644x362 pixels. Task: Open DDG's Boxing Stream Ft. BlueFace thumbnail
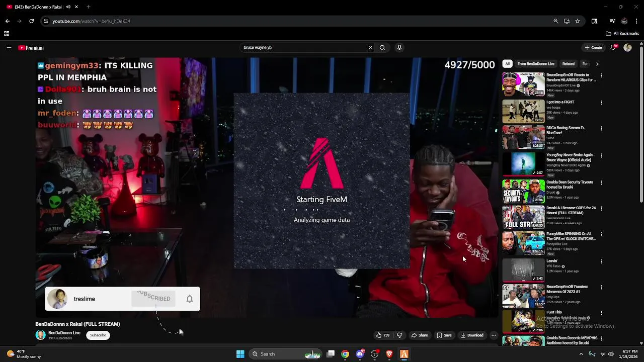pyautogui.click(x=523, y=137)
